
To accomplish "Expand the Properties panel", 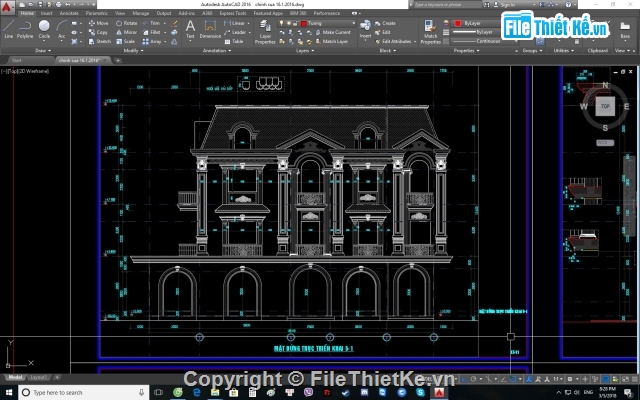I will click(x=466, y=51).
